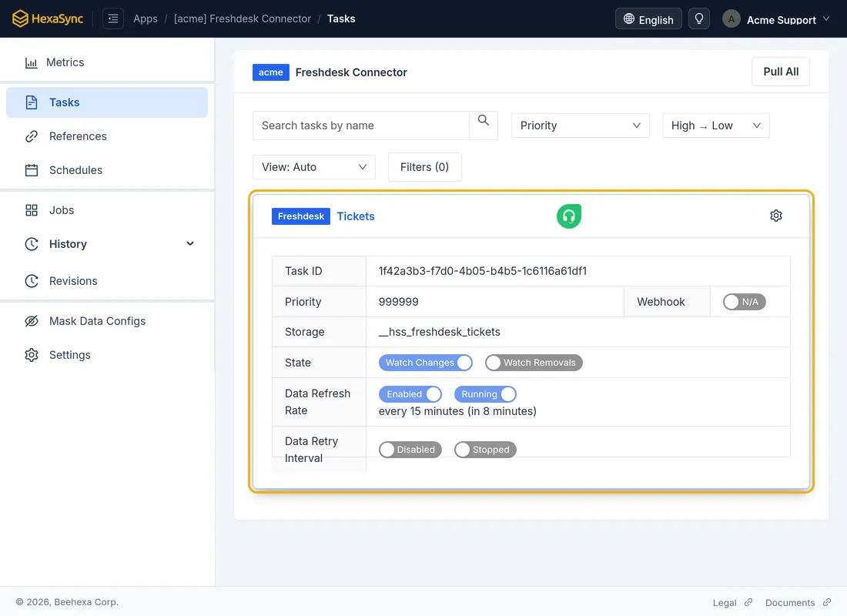The image size is (847, 616).
Task: Click the green Freshdesk headset icon
Action: (569, 216)
